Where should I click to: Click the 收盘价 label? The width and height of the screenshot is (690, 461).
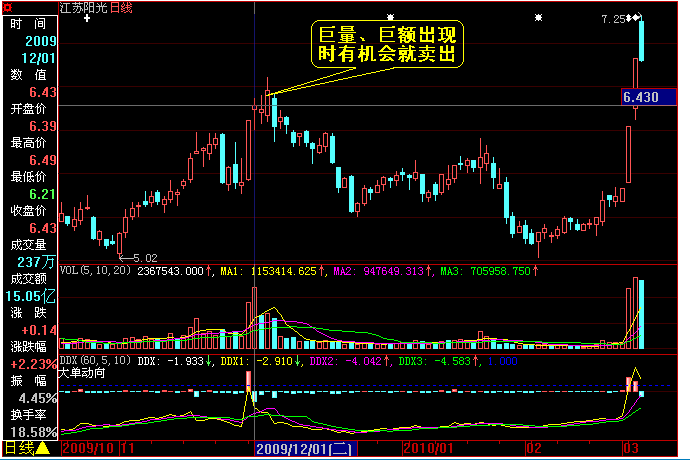(x=29, y=211)
